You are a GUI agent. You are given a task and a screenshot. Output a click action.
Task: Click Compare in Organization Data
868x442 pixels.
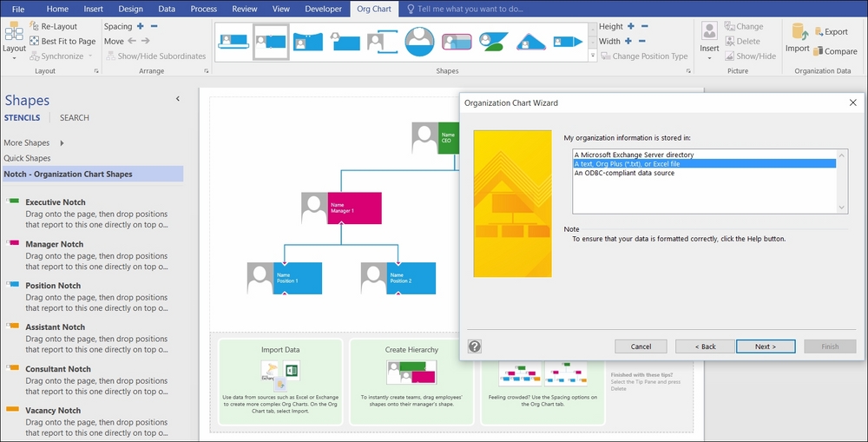[835, 51]
